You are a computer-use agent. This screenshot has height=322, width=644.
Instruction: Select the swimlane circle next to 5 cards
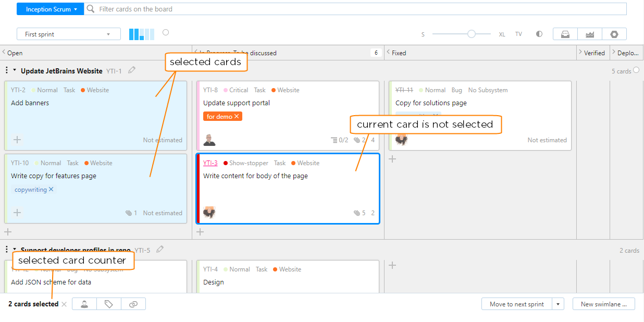tap(636, 70)
